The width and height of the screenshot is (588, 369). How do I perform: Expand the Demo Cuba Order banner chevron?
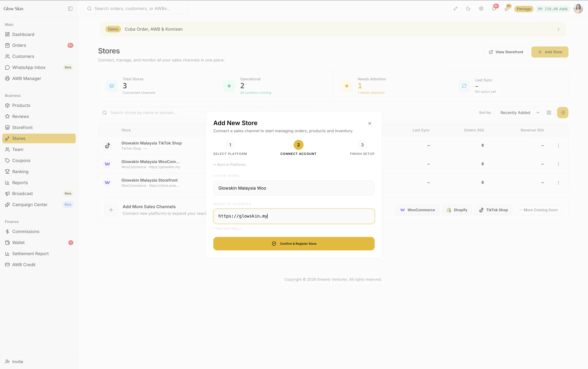coord(558,29)
